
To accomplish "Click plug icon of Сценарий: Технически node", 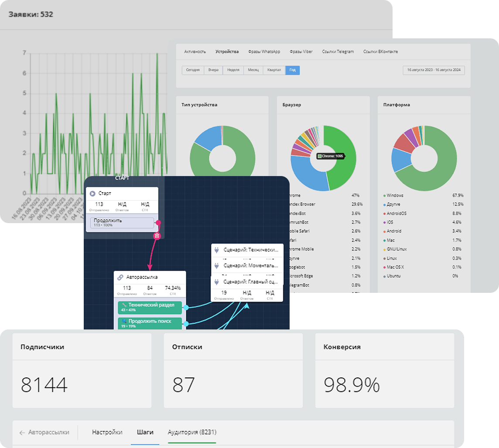I will coord(217,250).
